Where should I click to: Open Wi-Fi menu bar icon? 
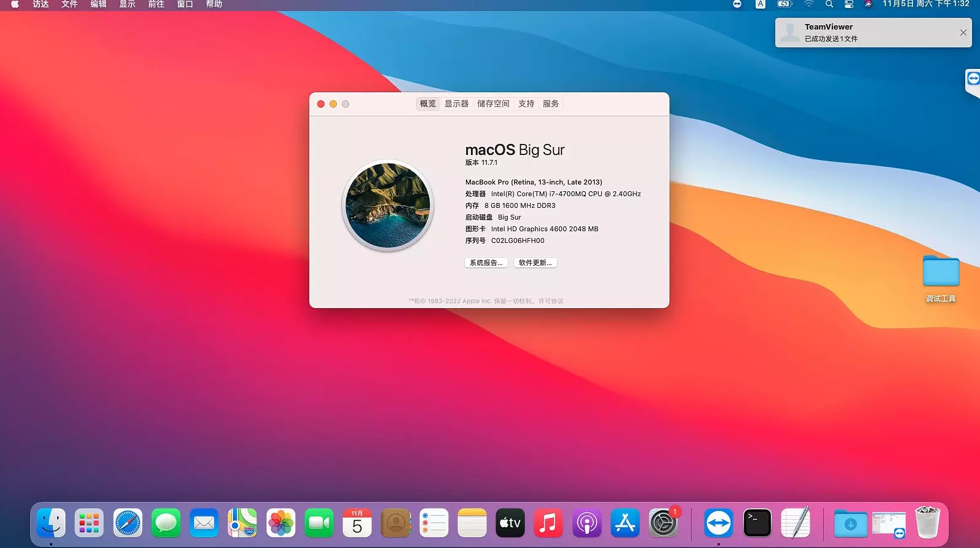[809, 4]
